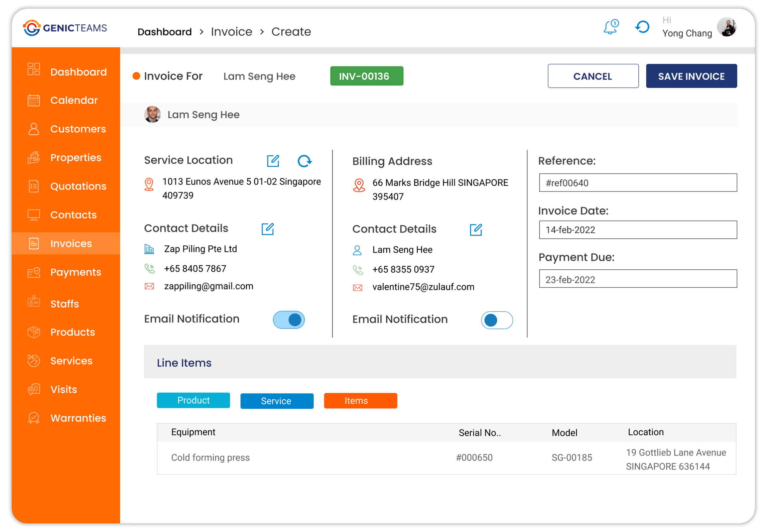Image resolution: width=768 pixels, height=532 pixels.
Task: Click Products box icon in sidebar
Action: [x=34, y=332]
